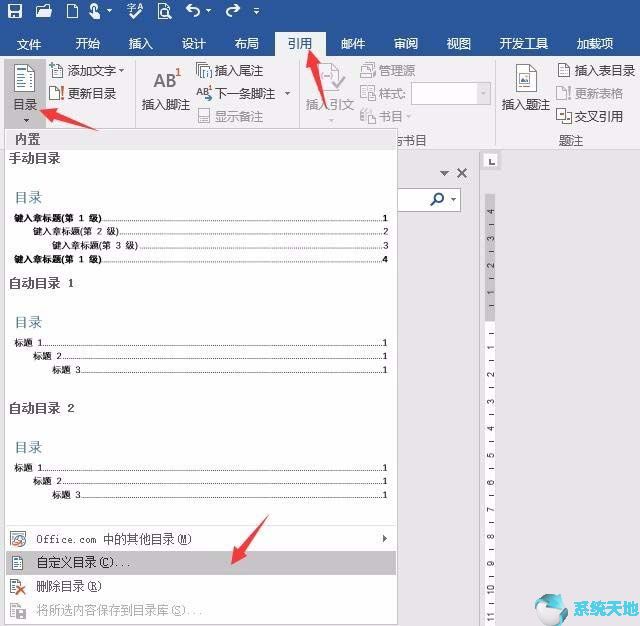Expand the Next Footnote (下一条脚注) dropdown arrow
The height and width of the screenshot is (626, 640).
[x=287, y=94]
